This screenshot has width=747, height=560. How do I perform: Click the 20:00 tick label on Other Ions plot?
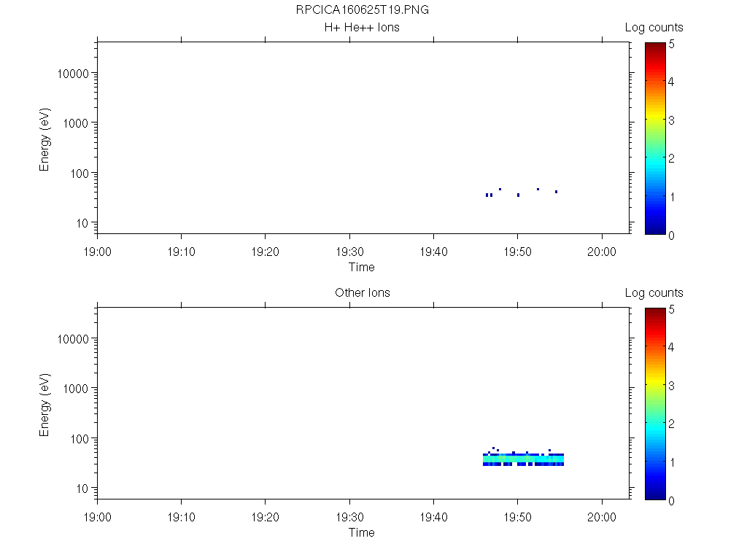pyautogui.click(x=602, y=517)
